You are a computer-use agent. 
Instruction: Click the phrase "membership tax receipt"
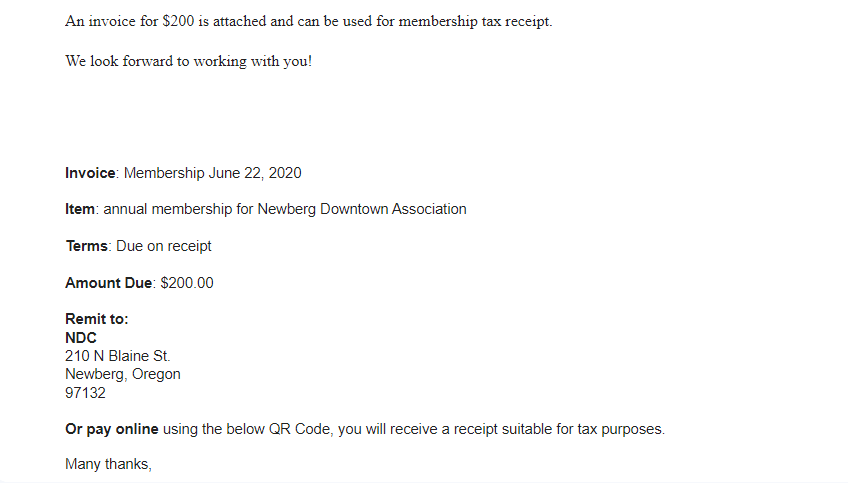point(475,21)
